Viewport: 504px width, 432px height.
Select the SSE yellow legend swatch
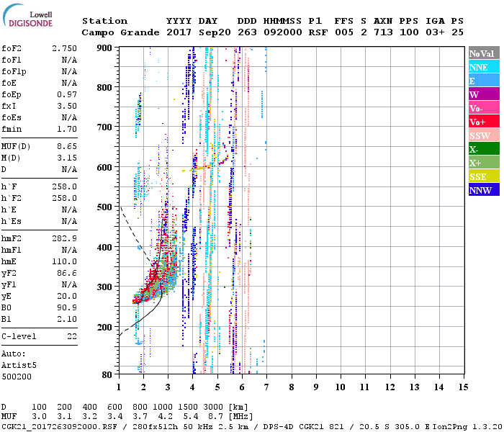484,176
